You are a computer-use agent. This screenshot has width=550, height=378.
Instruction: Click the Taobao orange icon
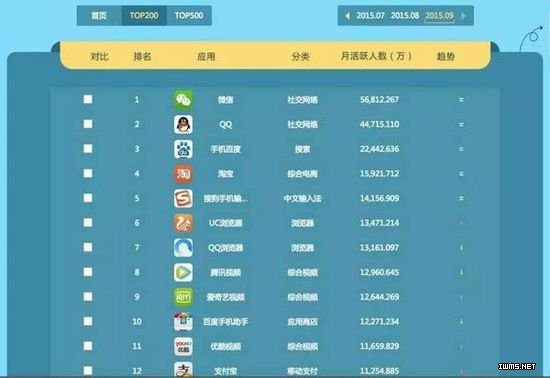pos(183,174)
